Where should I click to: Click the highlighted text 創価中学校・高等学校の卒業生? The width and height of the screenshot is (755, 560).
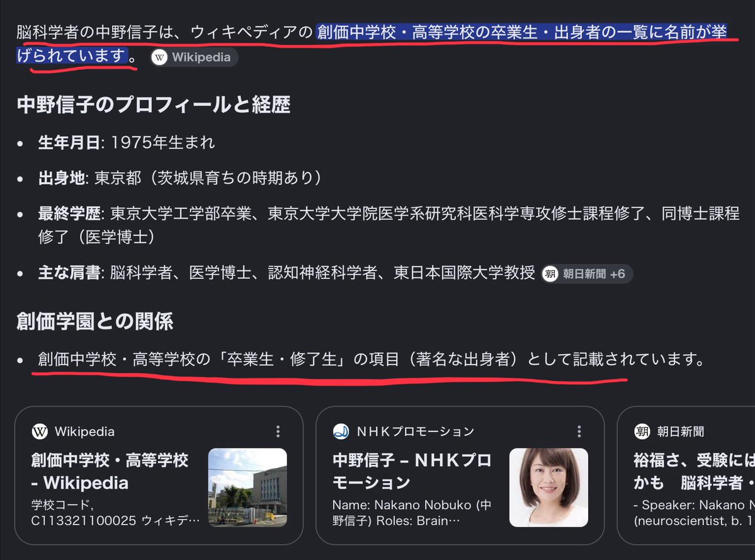click(427, 32)
